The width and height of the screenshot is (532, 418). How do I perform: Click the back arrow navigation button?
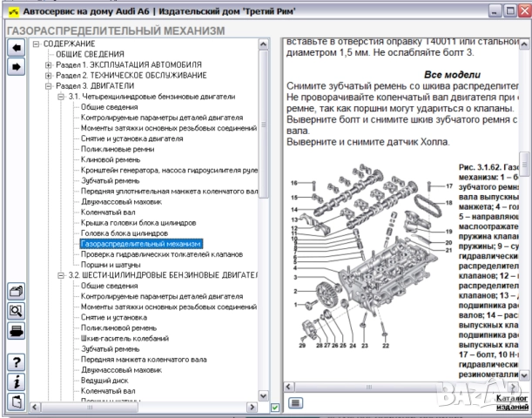click(15, 47)
